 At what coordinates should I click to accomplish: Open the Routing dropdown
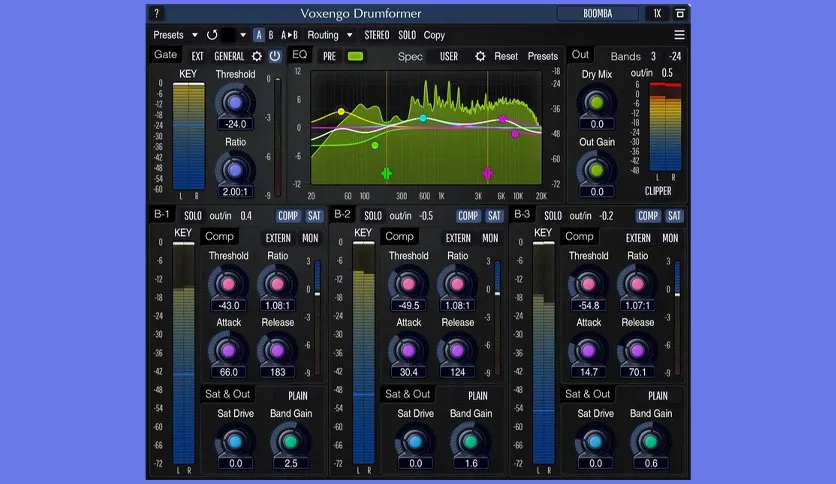(x=329, y=35)
